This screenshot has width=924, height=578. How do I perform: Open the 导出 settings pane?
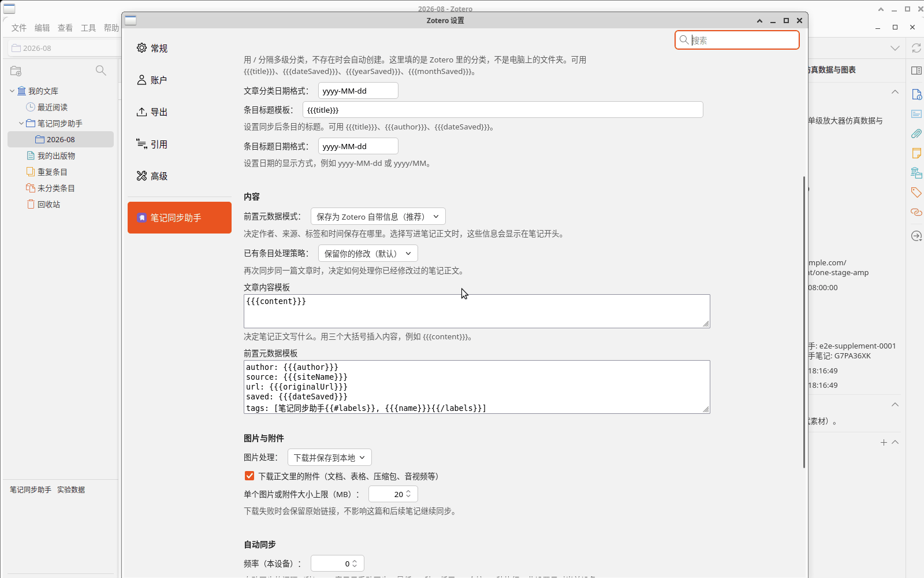pyautogui.click(x=180, y=112)
